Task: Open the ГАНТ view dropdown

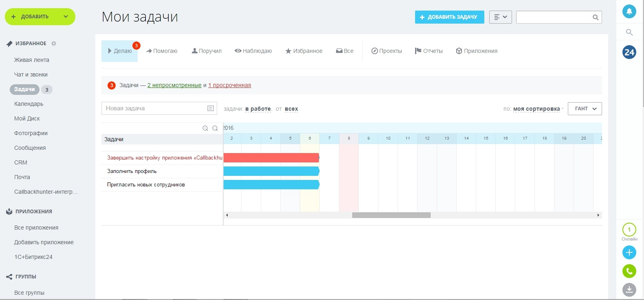Action: point(585,109)
